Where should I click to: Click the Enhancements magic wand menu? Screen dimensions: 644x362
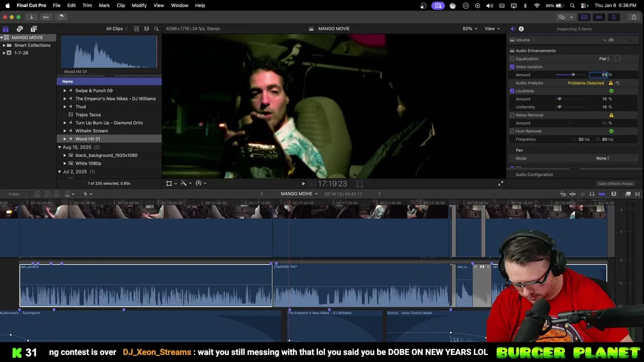click(185, 184)
